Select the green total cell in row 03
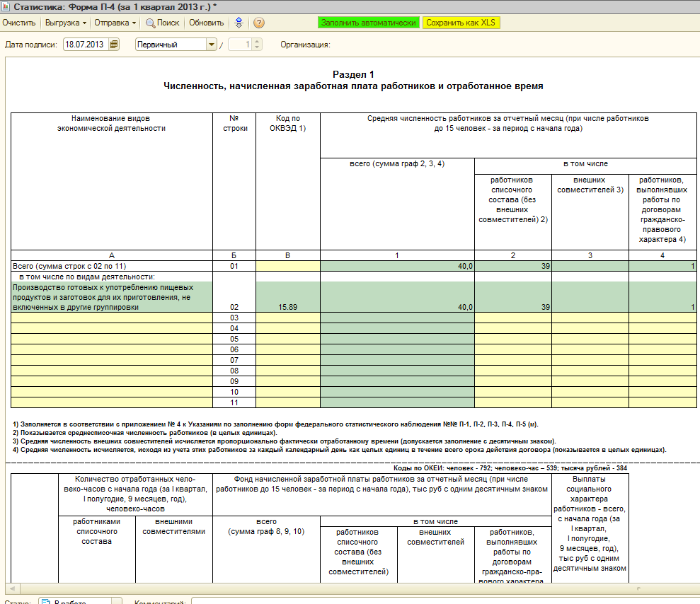The height and width of the screenshot is (604, 700). [x=397, y=318]
